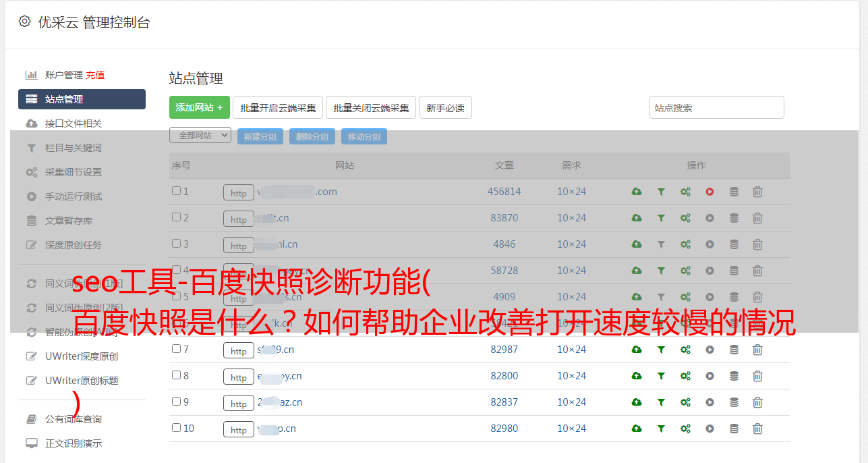Click cloud upload icon in row 2
Image resolution: width=868 pixels, height=463 pixels.
click(x=636, y=218)
